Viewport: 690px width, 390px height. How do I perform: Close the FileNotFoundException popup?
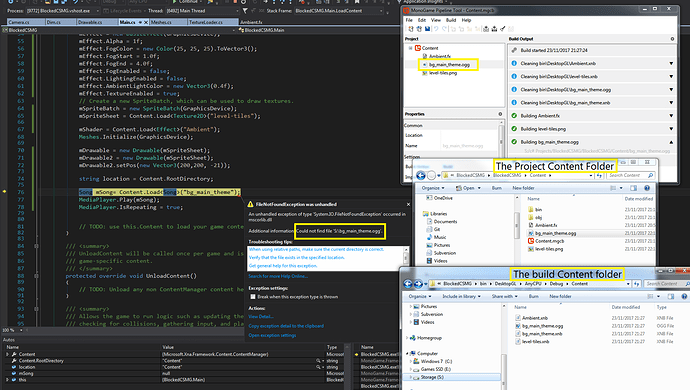click(408, 204)
